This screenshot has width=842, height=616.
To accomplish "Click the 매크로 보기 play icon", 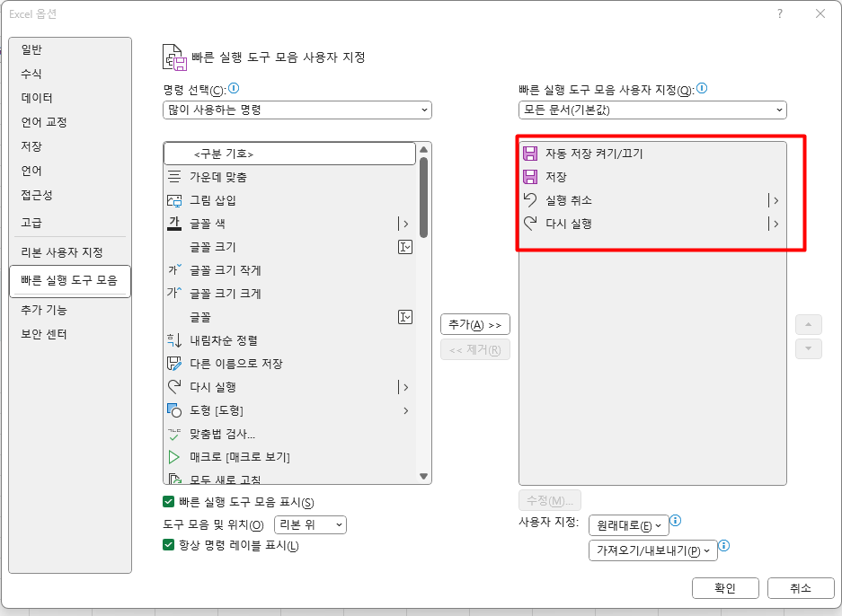I will [x=174, y=457].
